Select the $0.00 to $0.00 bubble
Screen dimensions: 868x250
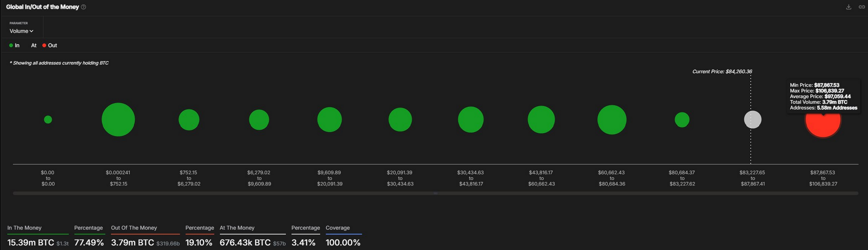pos(48,120)
